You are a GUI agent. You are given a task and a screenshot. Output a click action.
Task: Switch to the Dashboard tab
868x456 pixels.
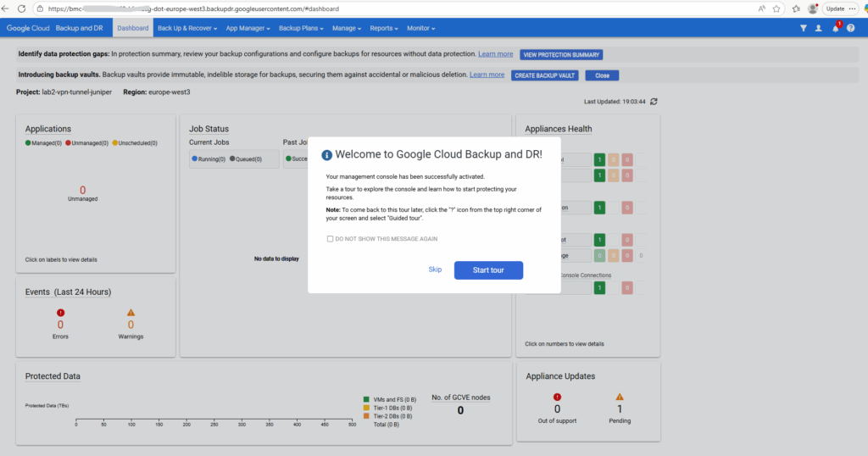point(133,28)
